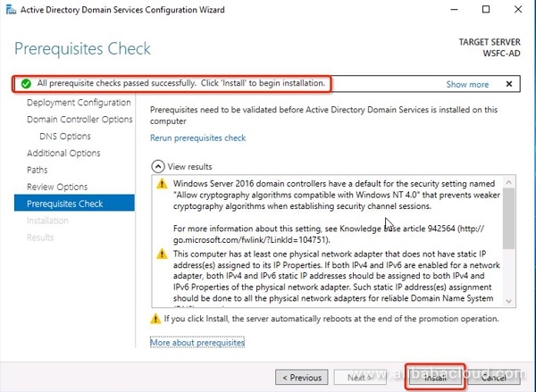
Task: Select DNS Options in sidebar
Action: pos(65,137)
